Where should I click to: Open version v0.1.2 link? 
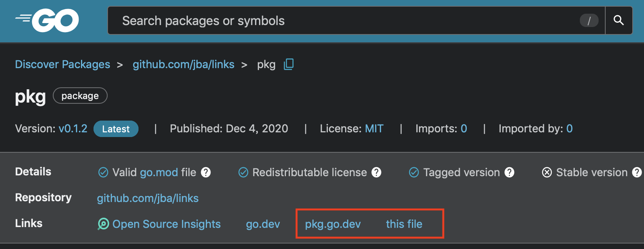tap(73, 128)
